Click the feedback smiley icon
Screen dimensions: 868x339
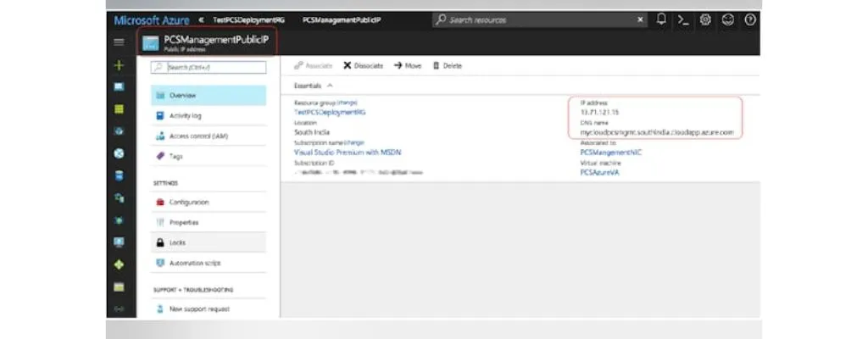click(x=728, y=19)
